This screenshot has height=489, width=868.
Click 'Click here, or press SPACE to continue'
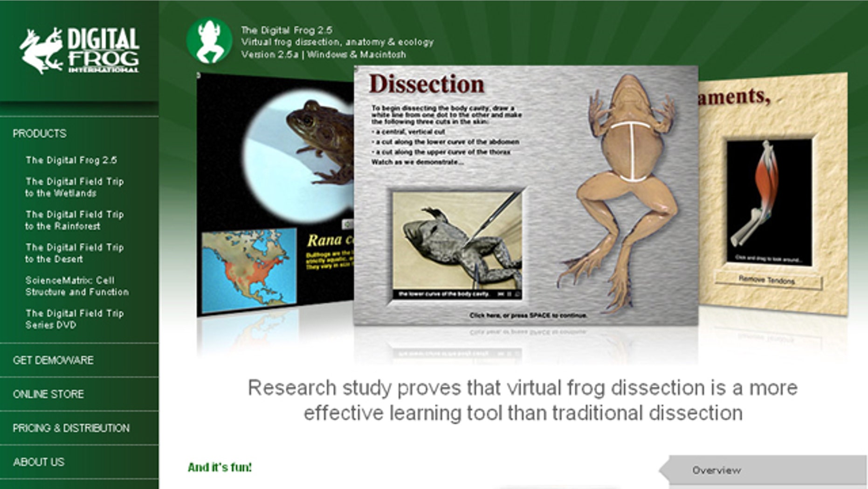528,315
